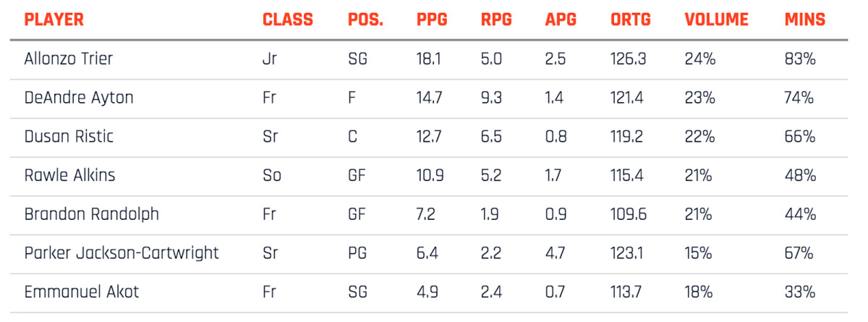Sort by the MINS header

804,20
